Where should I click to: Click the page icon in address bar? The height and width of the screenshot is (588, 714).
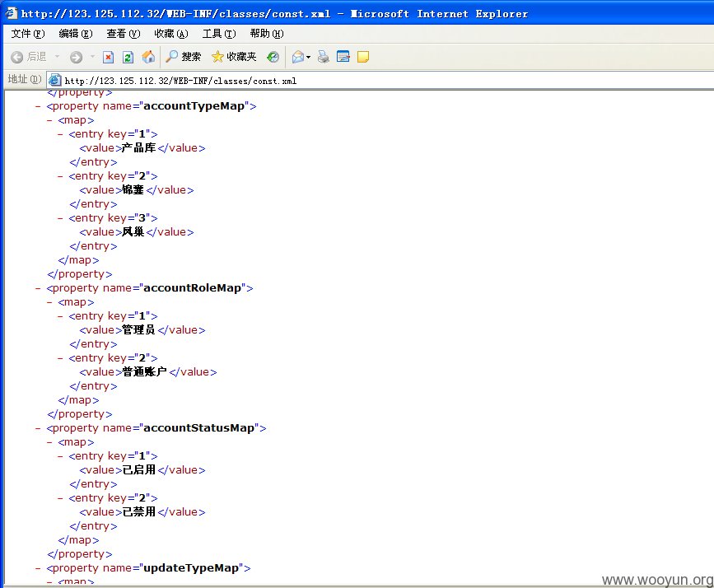pos(54,80)
